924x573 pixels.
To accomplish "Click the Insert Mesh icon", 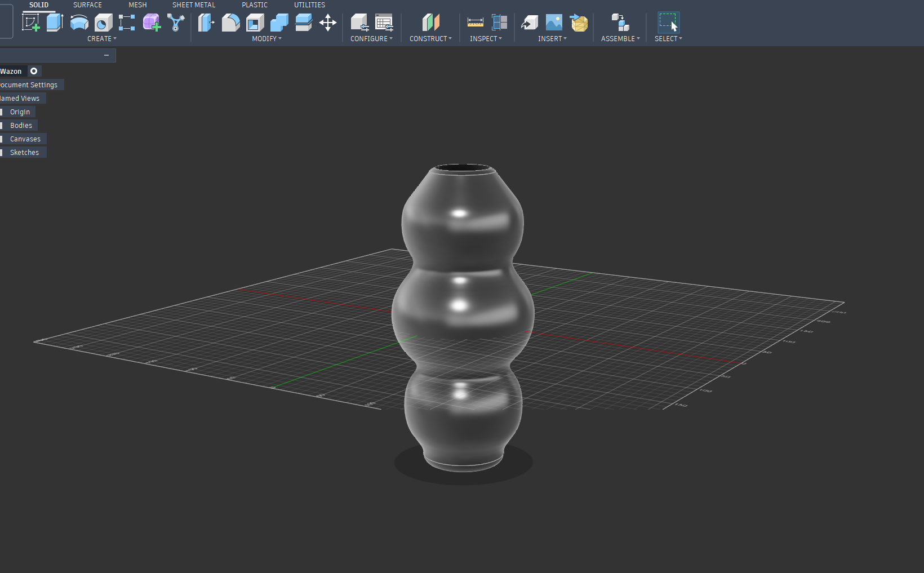I will pos(579,23).
